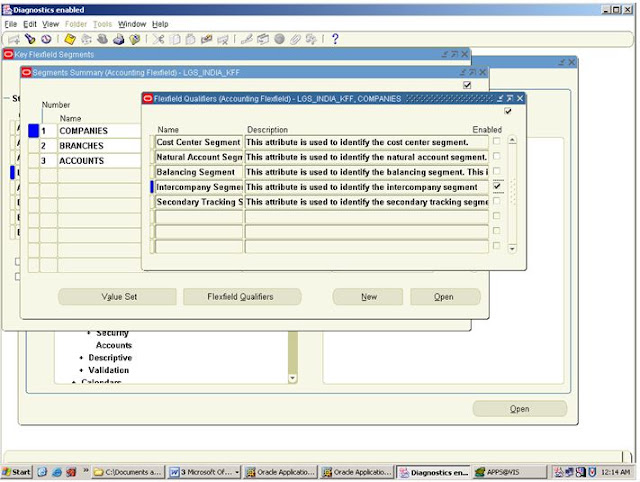The width and height of the screenshot is (640, 482).
Task: Click the 12:14 AM taskbar clock
Action: (x=616, y=472)
